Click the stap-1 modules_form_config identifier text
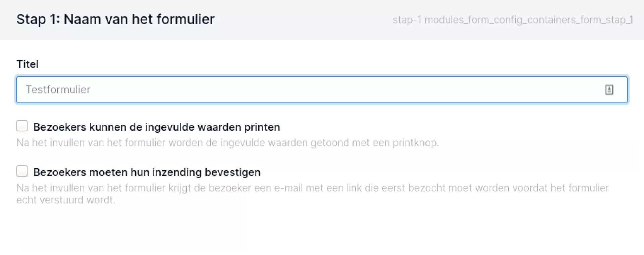Viewport: 644px width, 255px height. point(513,20)
